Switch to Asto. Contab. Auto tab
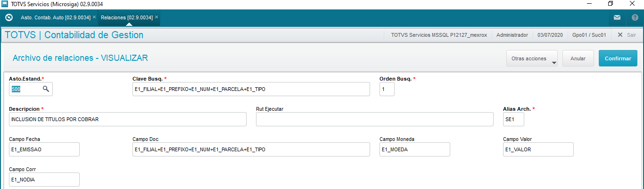Image resolution: width=644 pixels, height=189 pixels. click(56, 17)
